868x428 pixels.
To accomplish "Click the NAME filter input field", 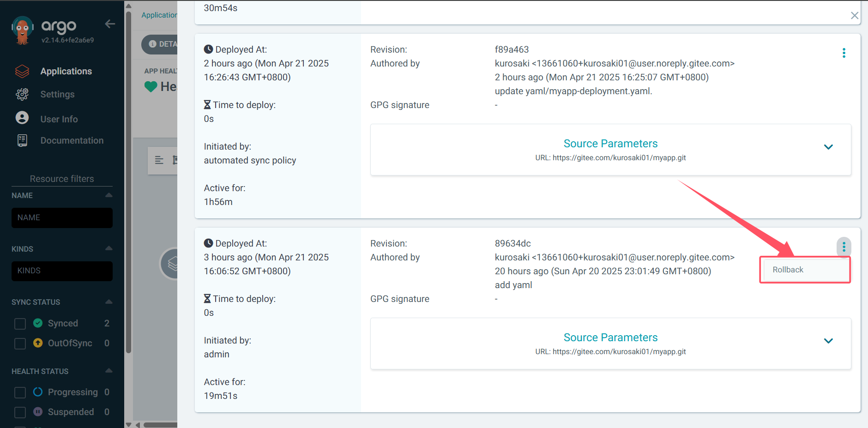I will tap(62, 217).
